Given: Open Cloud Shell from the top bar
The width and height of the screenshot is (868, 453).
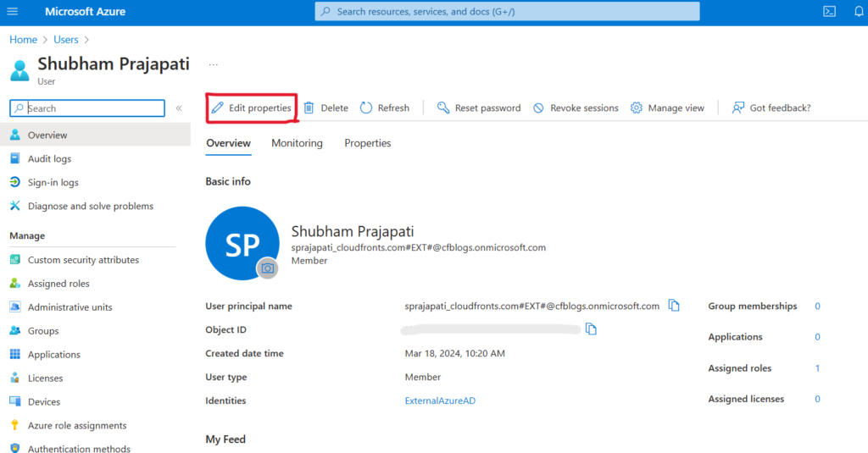Looking at the screenshot, I should click(829, 12).
